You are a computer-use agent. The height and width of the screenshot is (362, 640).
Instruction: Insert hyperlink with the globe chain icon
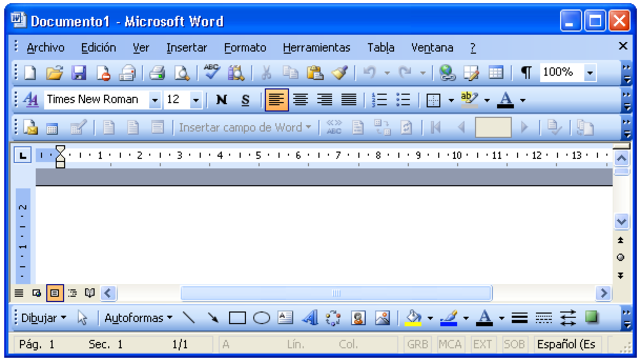[447, 73]
